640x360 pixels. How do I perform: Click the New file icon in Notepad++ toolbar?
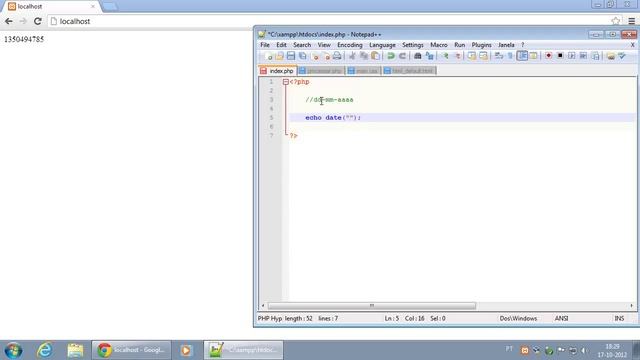(268, 56)
